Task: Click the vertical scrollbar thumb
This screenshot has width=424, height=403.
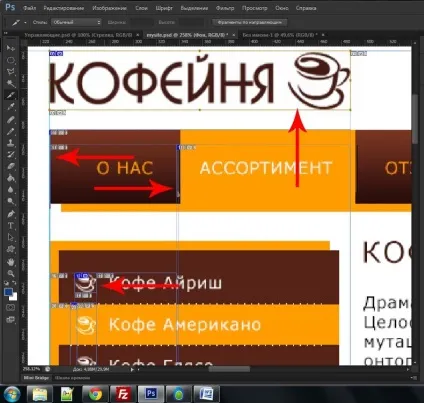Action: (414, 119)
